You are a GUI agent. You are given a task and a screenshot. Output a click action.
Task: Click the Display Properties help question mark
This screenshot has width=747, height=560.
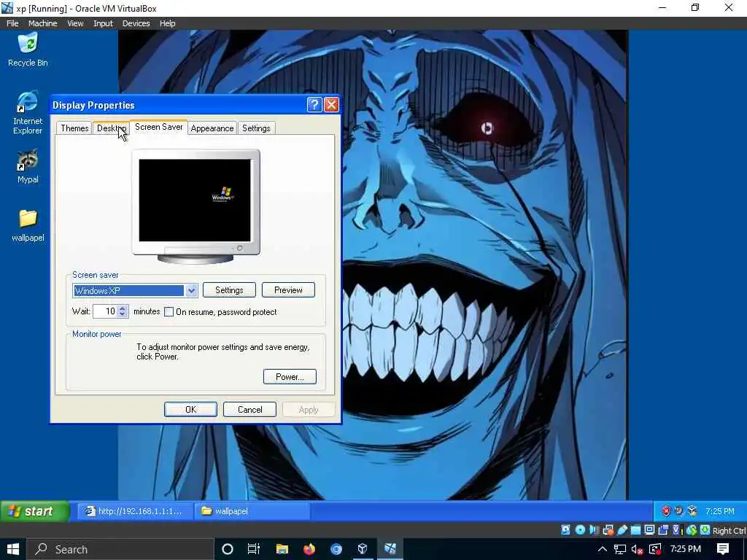pyautogui.click(x=314, y=104)
